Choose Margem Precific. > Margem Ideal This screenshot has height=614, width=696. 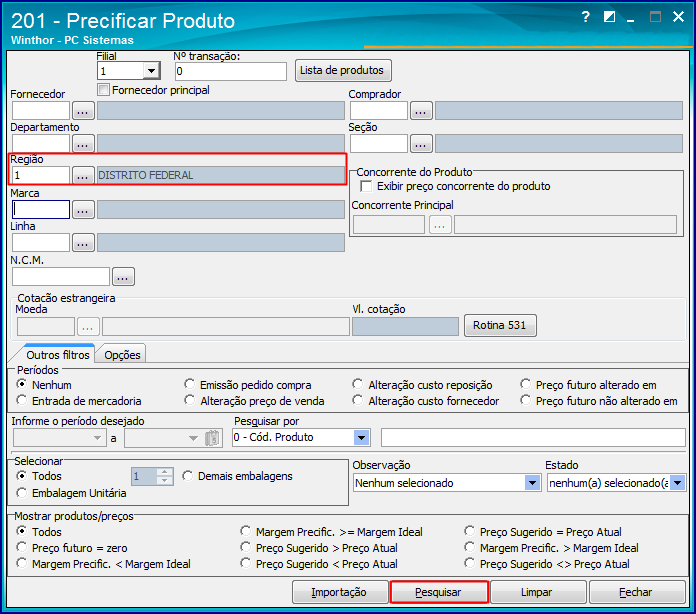(x=470, y=547)
